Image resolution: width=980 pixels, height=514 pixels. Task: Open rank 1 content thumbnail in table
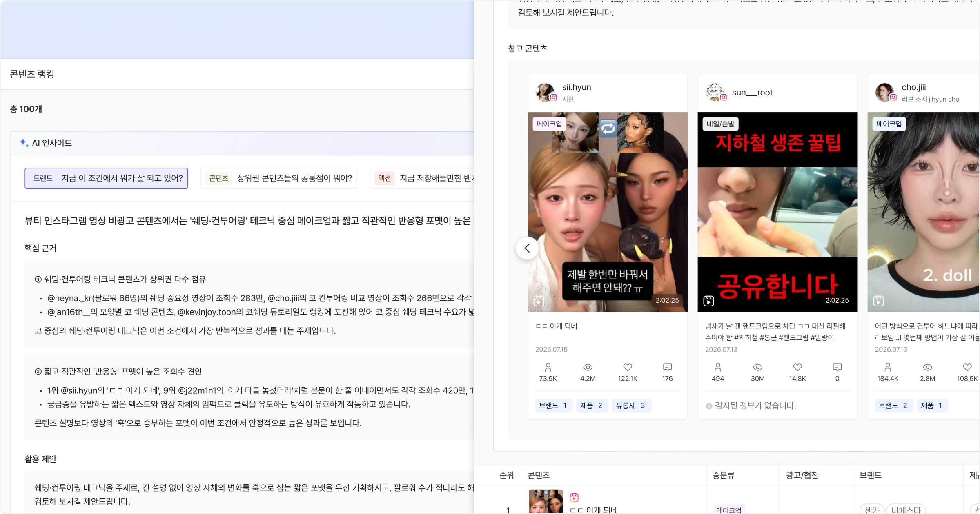546,501
